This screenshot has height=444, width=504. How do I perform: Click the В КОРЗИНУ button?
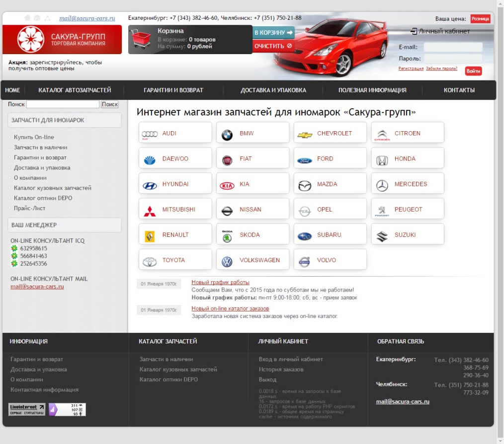coord(273,32)
